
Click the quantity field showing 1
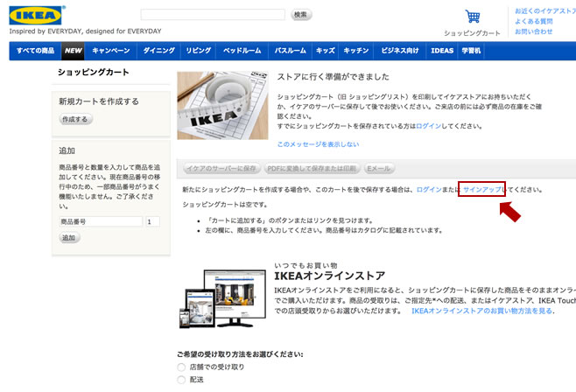click(x=153, y=221)
